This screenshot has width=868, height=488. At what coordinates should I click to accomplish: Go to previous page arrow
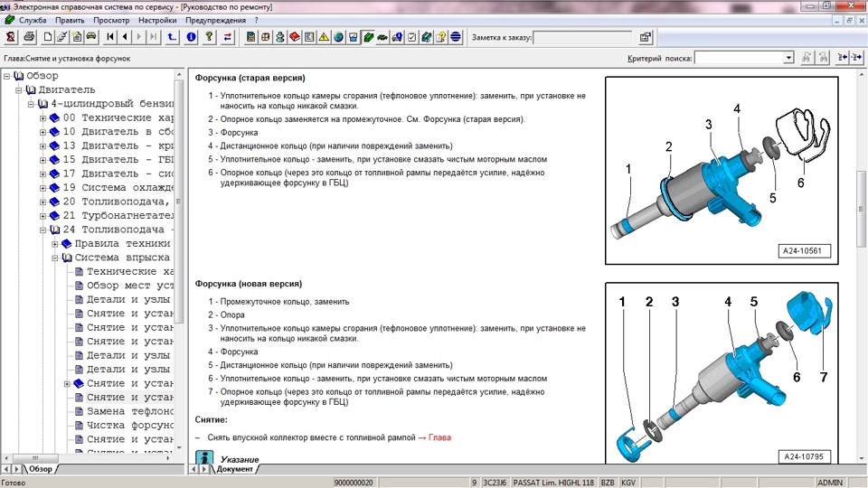pyautogui.click(x=125, y=37)
